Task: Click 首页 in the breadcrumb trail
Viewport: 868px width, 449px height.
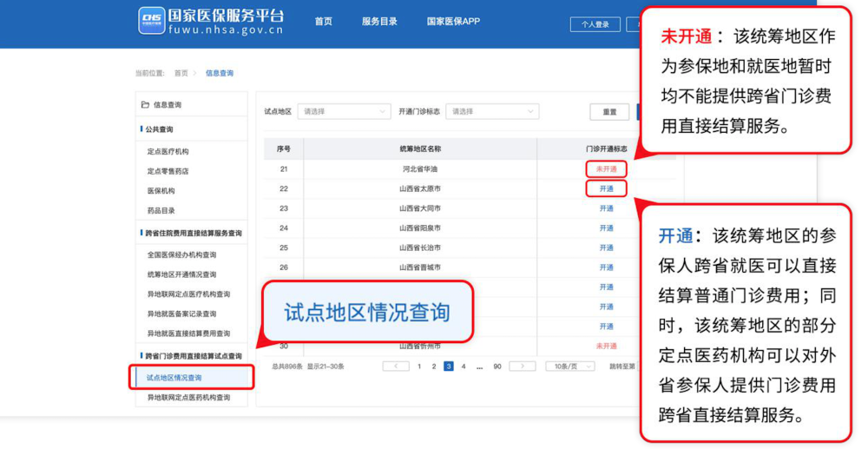Action: pos(181,73)
